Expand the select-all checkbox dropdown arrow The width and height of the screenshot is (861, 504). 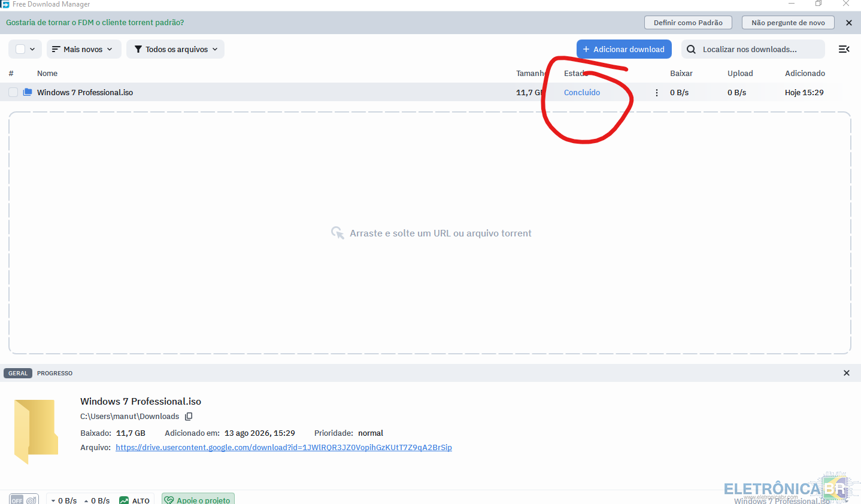coord(32,49)
